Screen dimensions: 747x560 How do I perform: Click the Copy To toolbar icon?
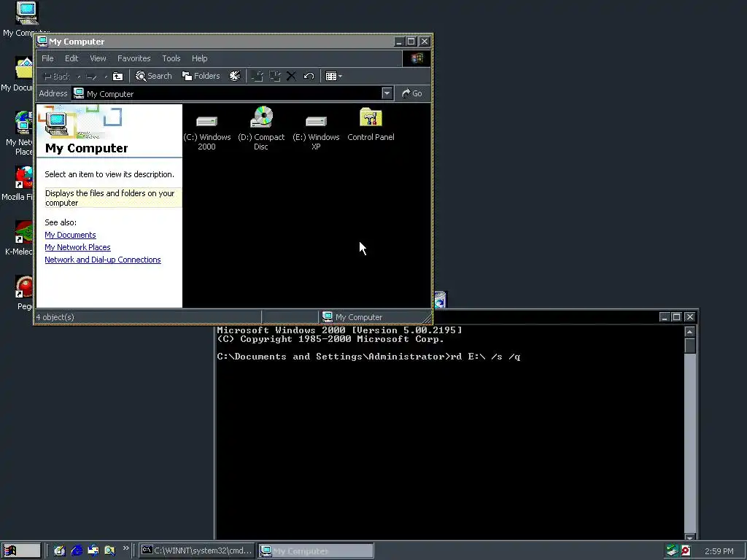[275, 76]
